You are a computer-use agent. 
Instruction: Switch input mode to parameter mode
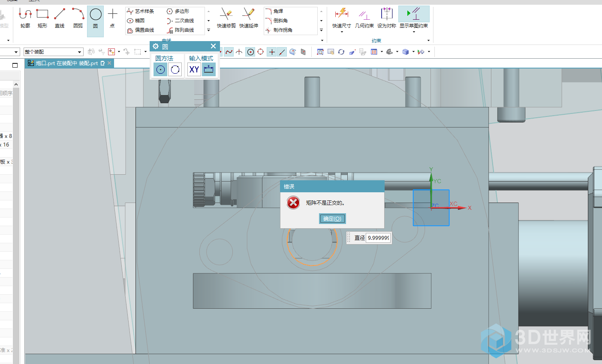pos(209,69)
